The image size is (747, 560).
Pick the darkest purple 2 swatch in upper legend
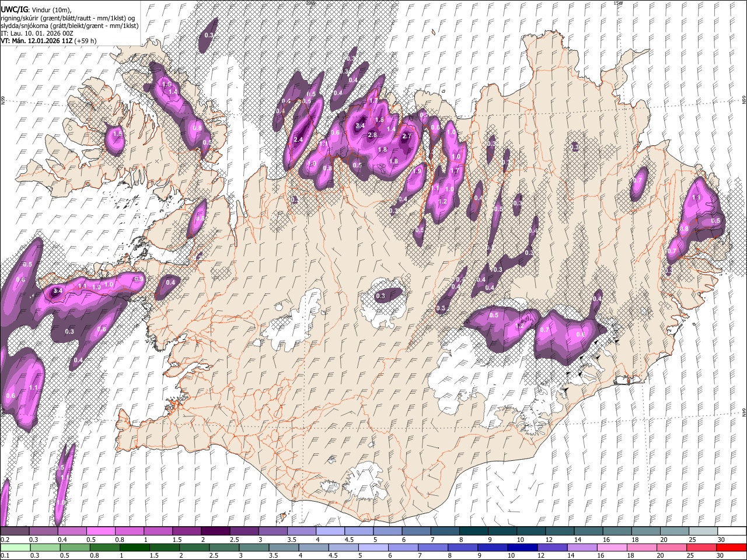(215, 531)
